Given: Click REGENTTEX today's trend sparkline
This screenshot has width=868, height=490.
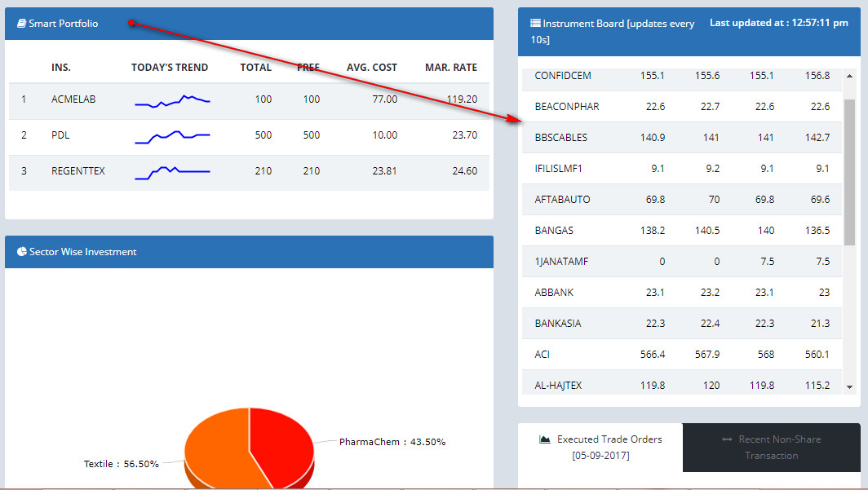Looking at the screenshot, I should (x=172, y=171).
